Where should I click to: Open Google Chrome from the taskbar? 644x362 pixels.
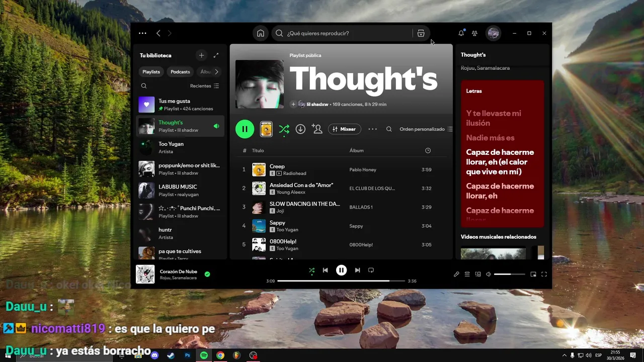[x=220, y=355]
